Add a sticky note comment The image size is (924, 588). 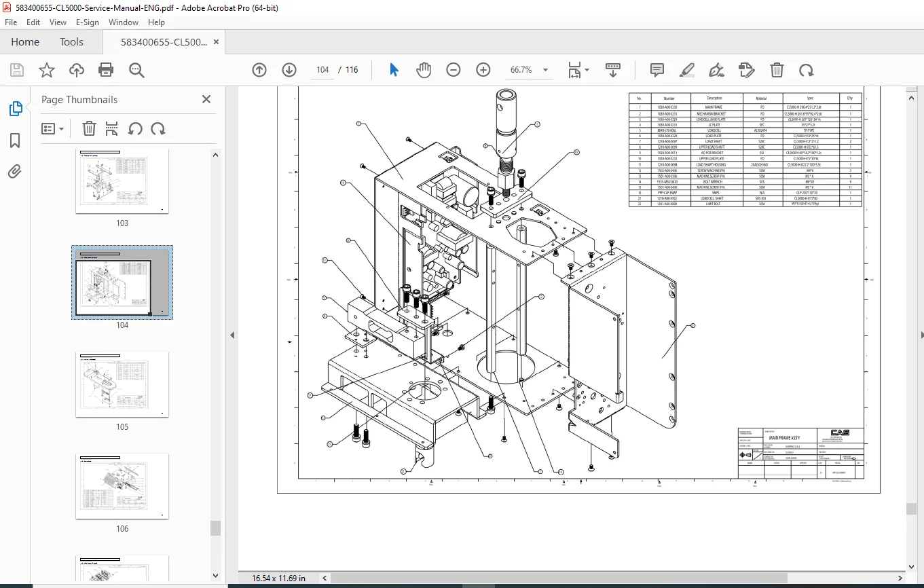(657, 70)
